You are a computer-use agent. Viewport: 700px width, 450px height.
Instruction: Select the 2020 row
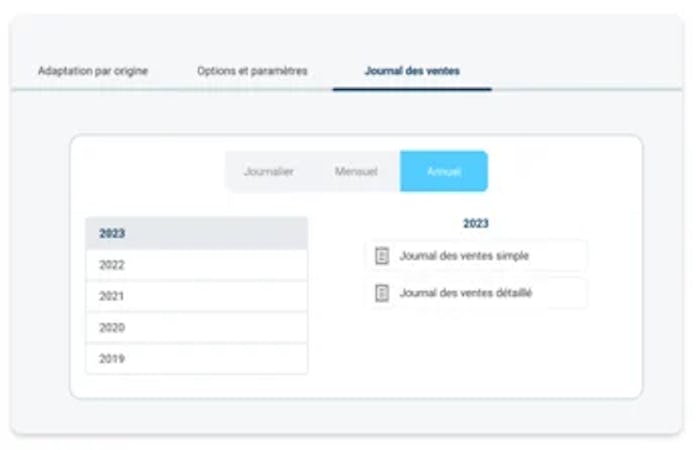coord(196,327)
